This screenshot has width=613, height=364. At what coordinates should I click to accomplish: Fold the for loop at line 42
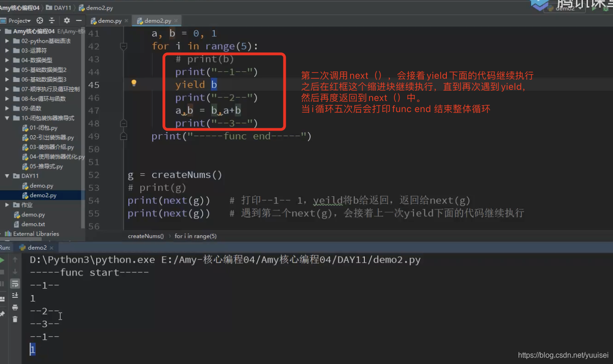[124, 46]
